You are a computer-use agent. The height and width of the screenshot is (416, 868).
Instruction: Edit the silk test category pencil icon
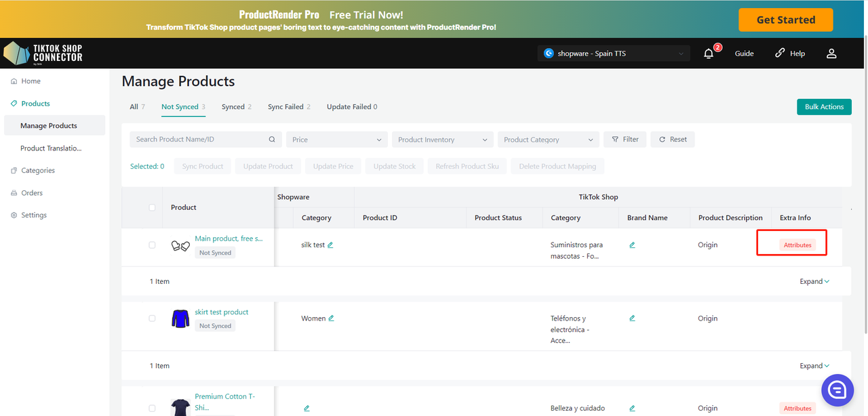coord(330,245)
